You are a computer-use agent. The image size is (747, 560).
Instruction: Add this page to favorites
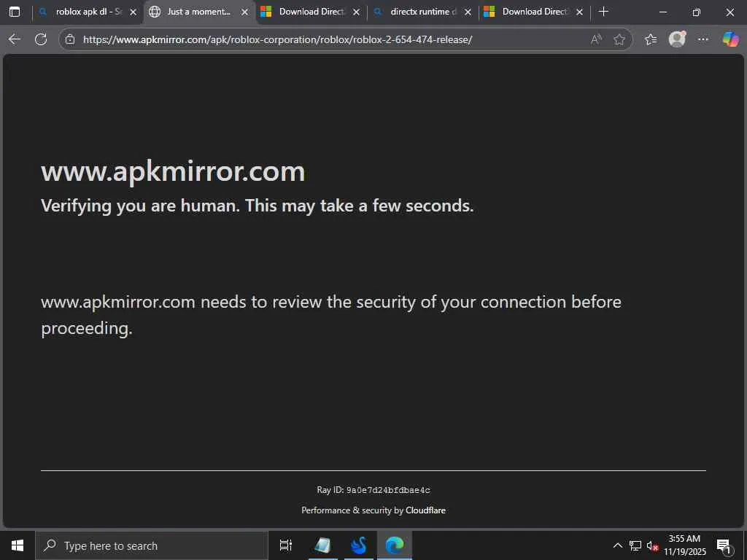(x=619, y=39)
